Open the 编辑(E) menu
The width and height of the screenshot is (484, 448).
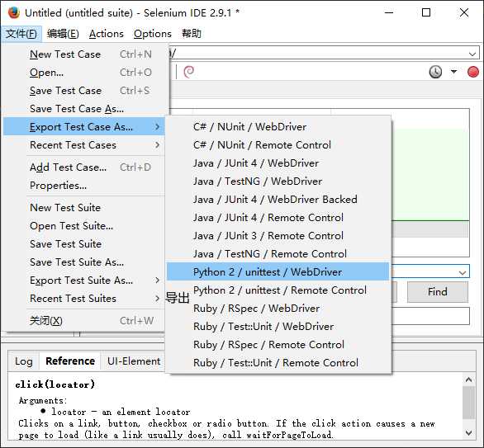coord(63,33)
